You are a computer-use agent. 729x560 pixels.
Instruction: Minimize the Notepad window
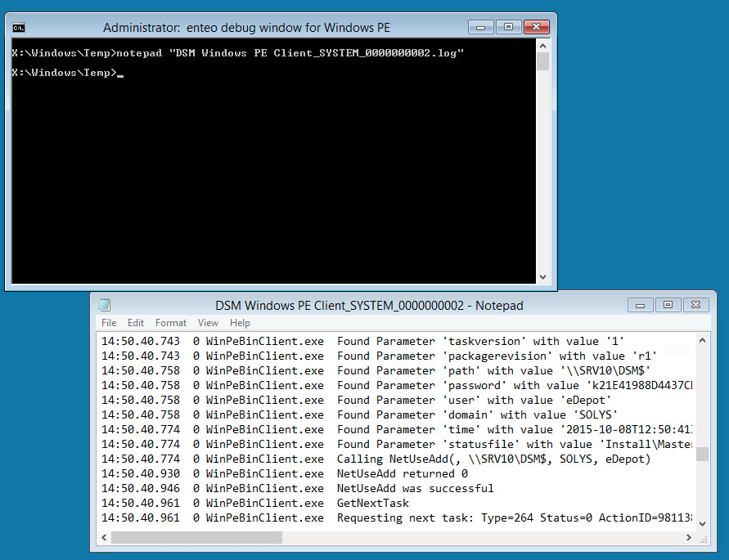639,304
